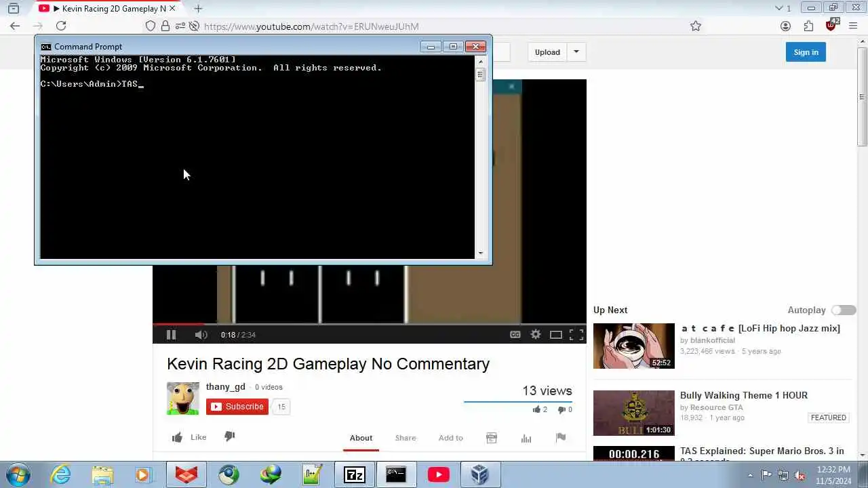Show video statistics bar chart icon
The image size is (868, 488).
coord(526,438)
